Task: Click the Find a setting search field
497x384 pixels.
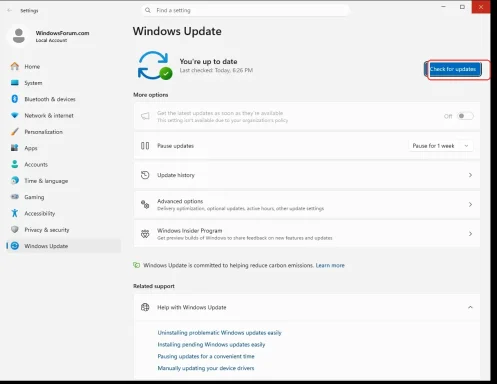Action: pyautogui.click(x=245, y=10)
